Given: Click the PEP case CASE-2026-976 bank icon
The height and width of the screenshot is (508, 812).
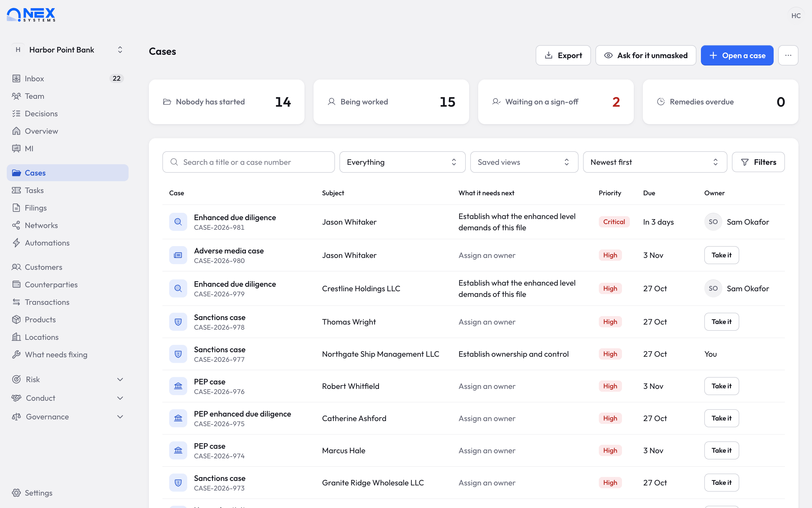Looking at the screenshot, I should (x=178, y=386).
